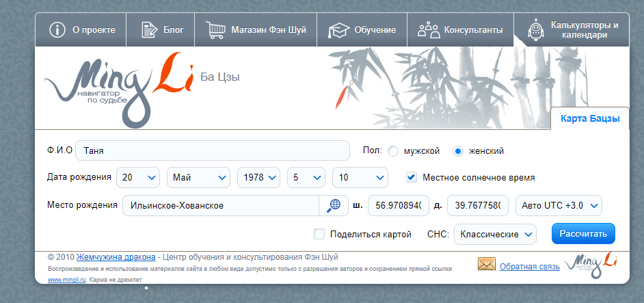Click the graduation cap Обучение icon
This screenshot has width=644, height=303.
click(338, 30)
